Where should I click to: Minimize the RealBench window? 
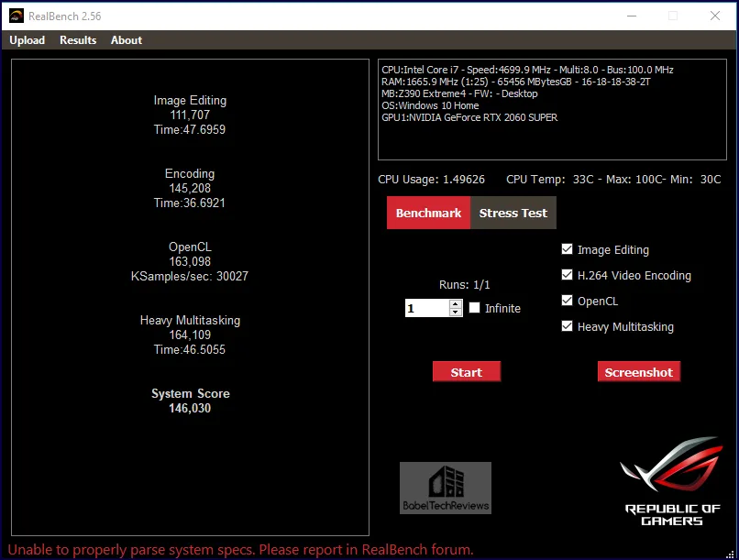pyautogui.click(x=632, y=16)
